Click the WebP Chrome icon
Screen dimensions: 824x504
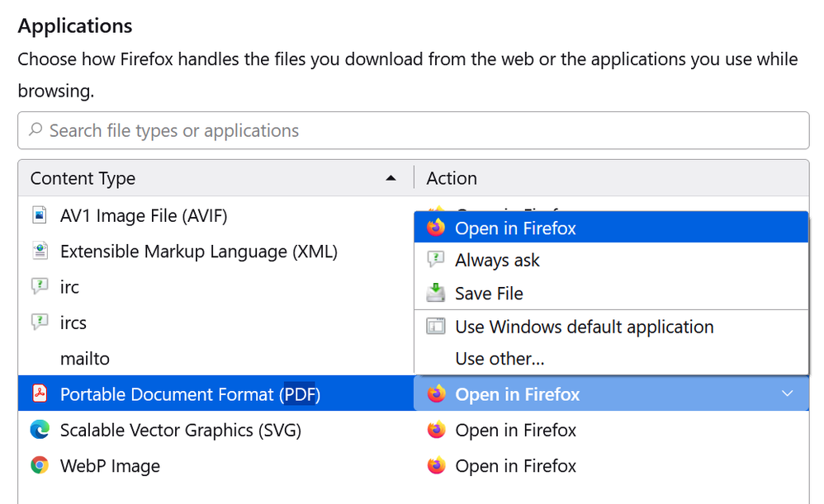(39, 465)
